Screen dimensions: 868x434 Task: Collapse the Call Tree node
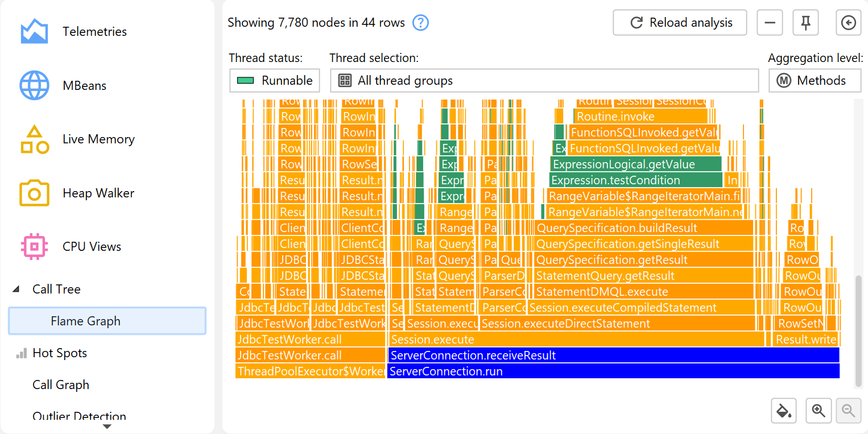[x=15, y=290]
